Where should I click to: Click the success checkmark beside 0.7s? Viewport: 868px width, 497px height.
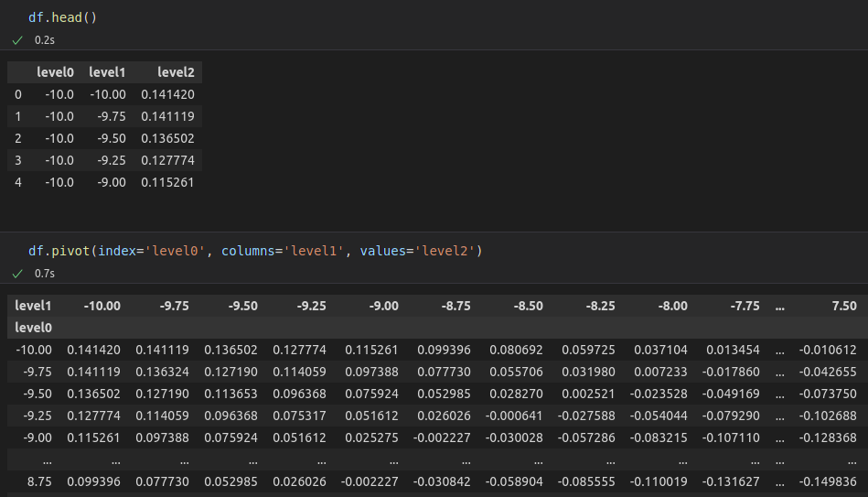(x=17, y=273)
